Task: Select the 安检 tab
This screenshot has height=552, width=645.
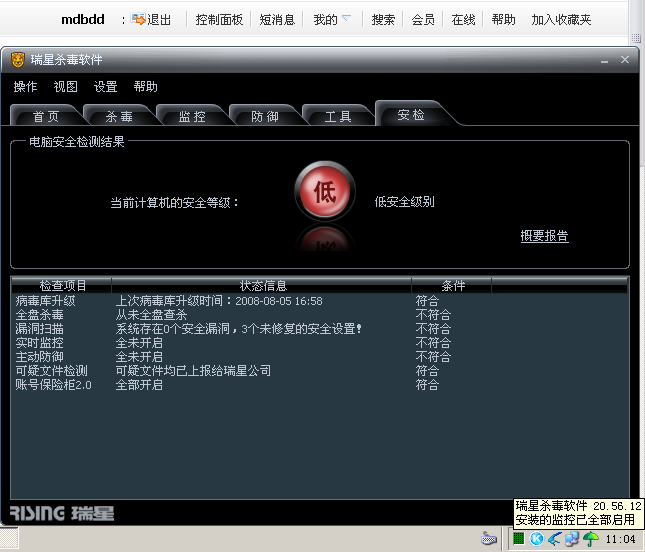Action: [x=411, y=115]
